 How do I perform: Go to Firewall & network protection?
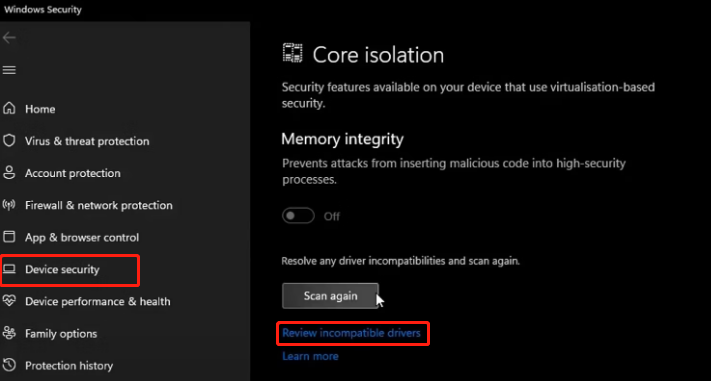point(99,205)
